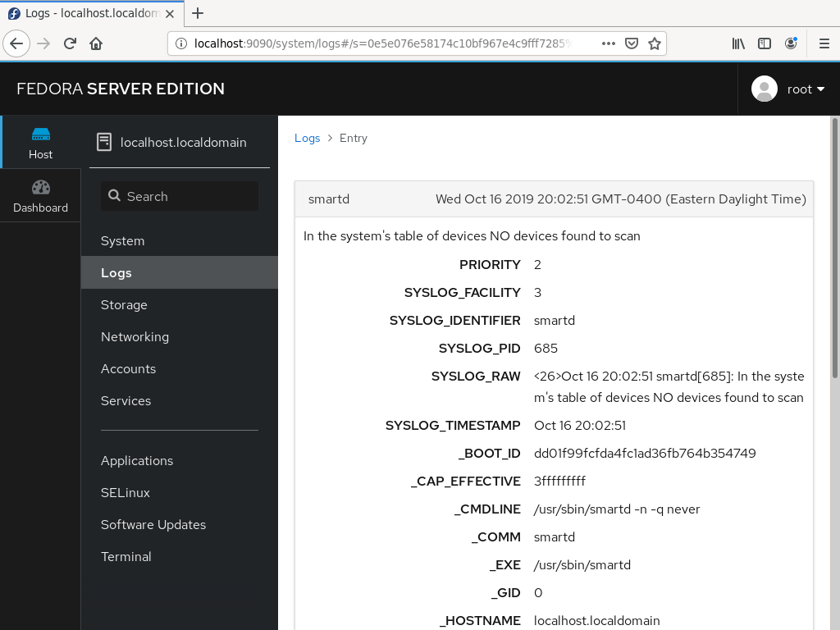Toggle the browser sidebar view
This screenshot has height=630, width=840.
tap(765, 43)
